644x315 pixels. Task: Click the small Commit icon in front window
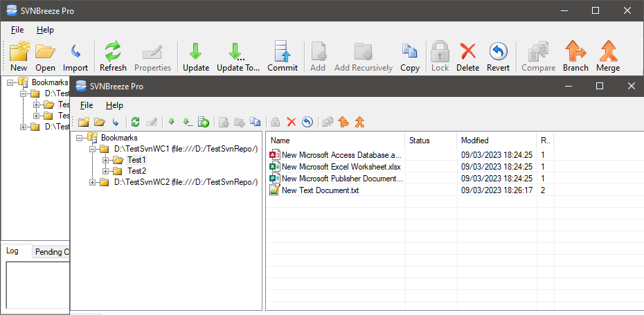coord(204,122)
